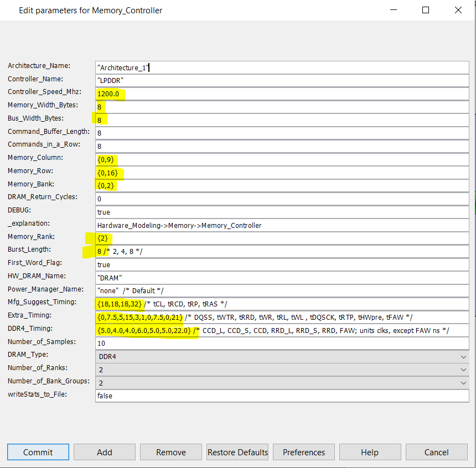
Task: Click the Burst_Length label
Action: pos(29,249)
